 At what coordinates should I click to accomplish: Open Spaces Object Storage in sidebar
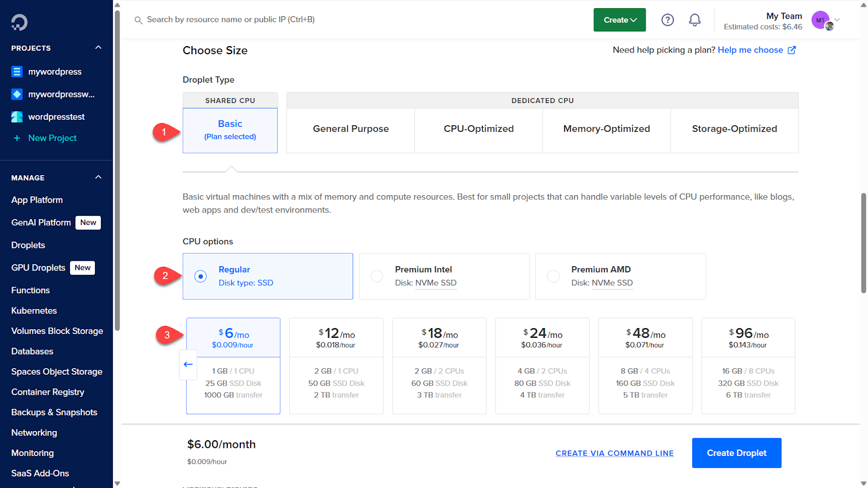coord(57,372)
